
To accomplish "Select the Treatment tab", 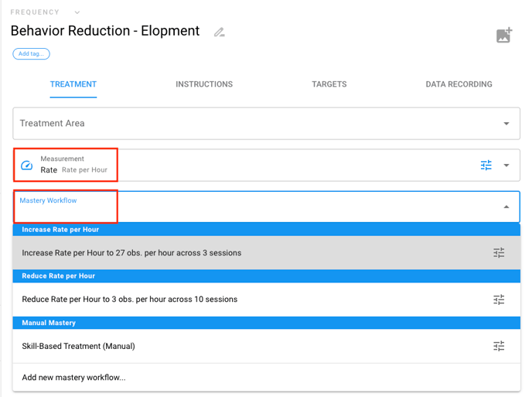I will click(x=73, y=84).
